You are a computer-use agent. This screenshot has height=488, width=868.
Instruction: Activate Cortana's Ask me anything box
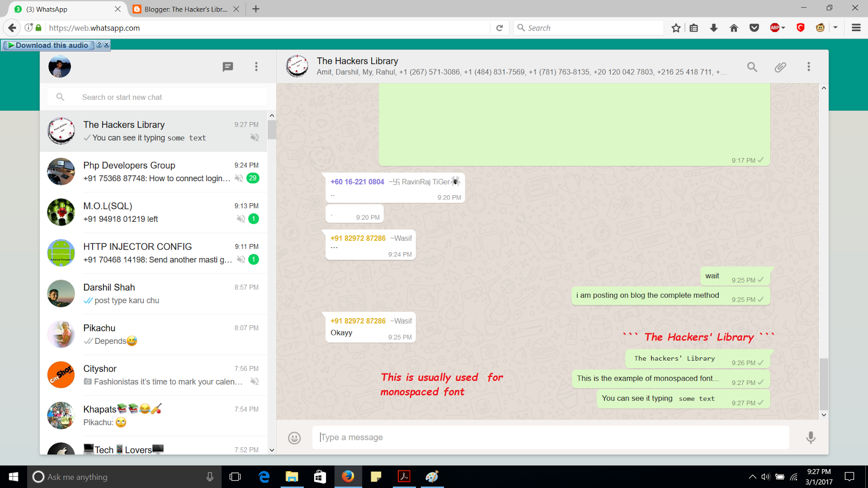click(125, 477)
